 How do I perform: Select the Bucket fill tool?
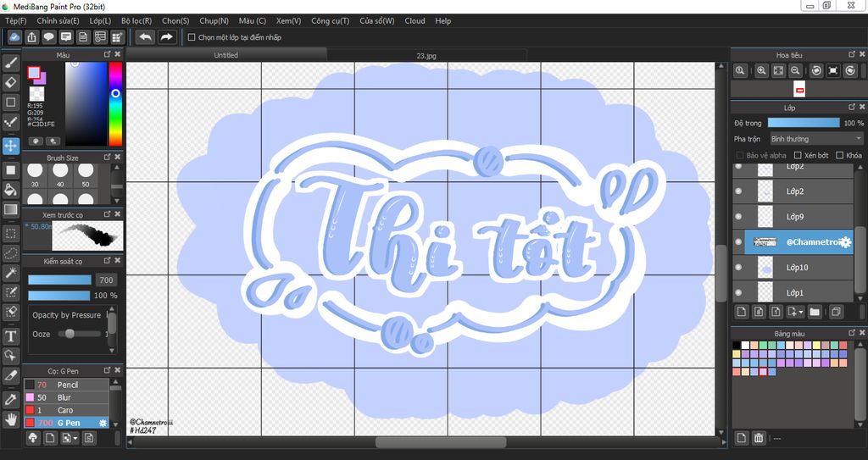click(10, 190)
